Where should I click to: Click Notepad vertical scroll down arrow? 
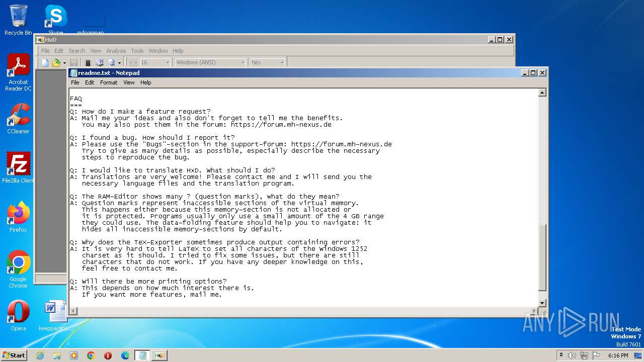point(542,303)
